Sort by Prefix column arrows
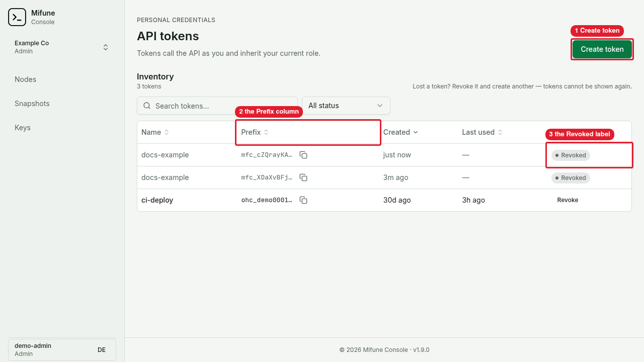The width and height of the screenshot is (644, 362). click(266, 132)
